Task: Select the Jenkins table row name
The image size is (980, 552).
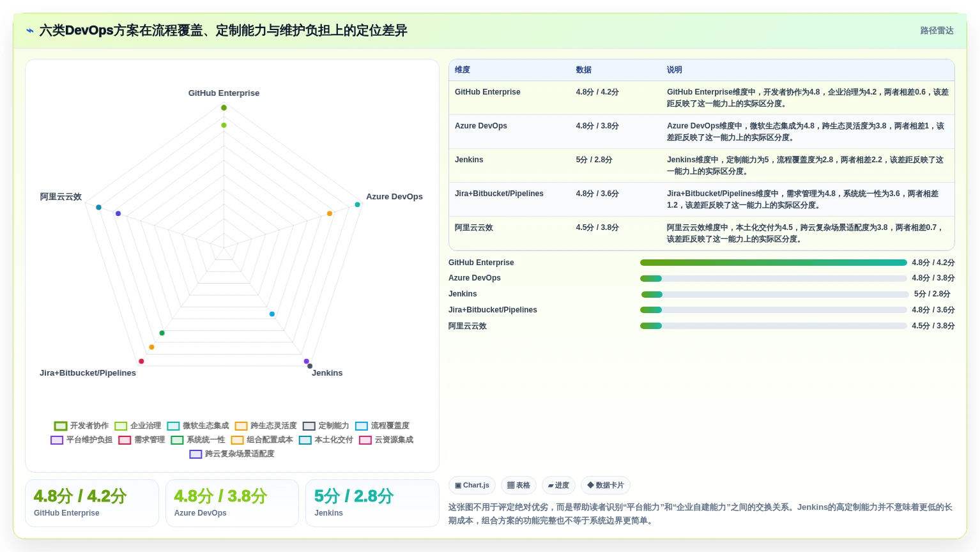Action: (469, 160)
